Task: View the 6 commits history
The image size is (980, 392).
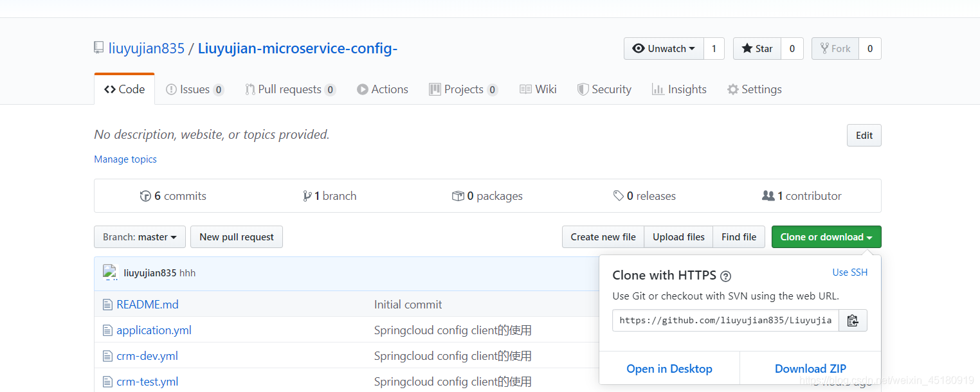Action: [173, 196]
